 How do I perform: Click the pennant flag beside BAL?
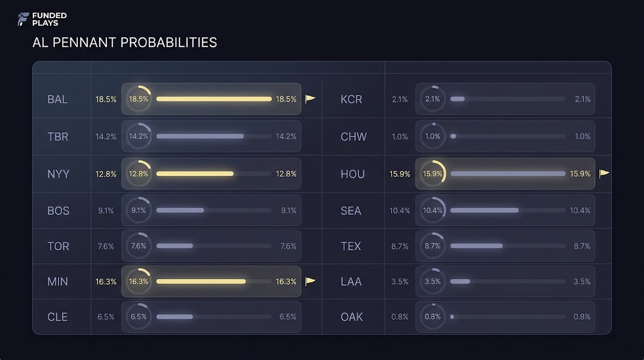[x=310, y=99]
